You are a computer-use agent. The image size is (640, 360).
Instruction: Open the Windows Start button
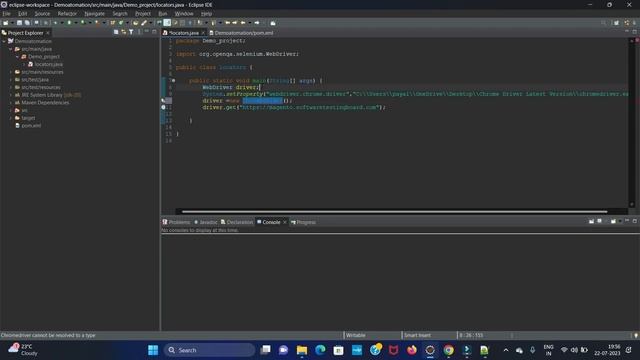pos(153,350)
